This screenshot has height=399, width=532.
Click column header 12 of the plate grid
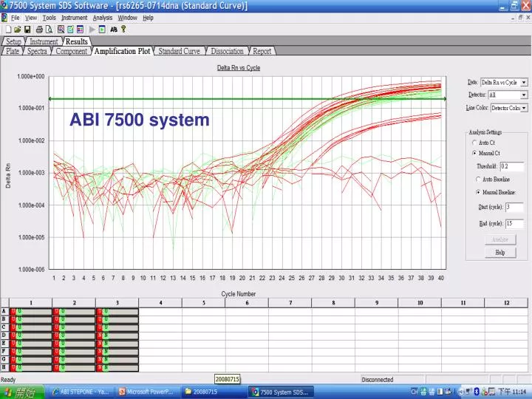tap(506, 303)
